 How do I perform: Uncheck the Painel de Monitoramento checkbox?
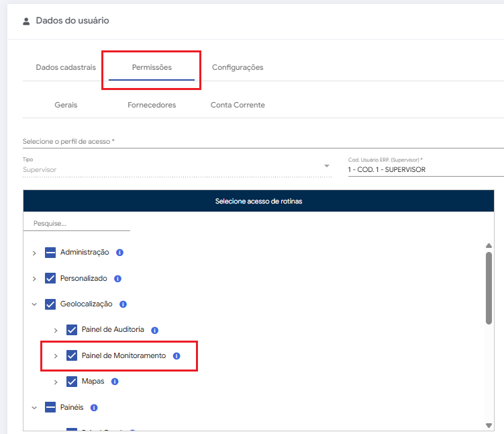(x=72, y=356)
